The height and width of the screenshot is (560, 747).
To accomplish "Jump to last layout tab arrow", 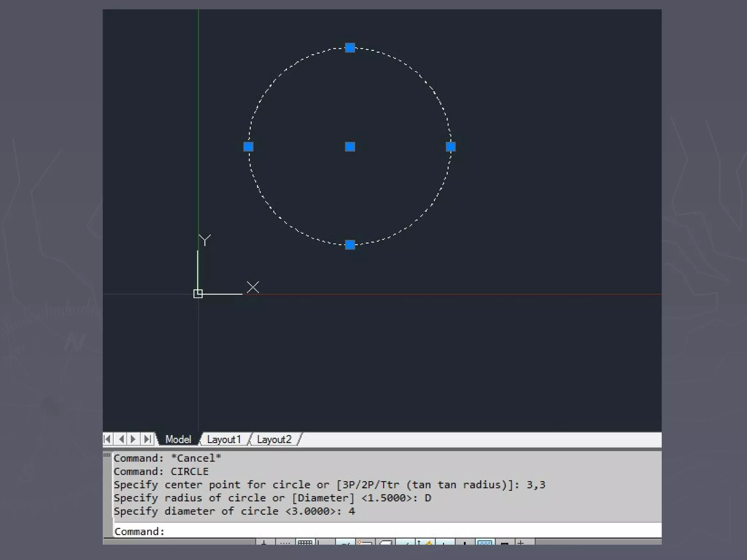I will click(x=147, y=439).
